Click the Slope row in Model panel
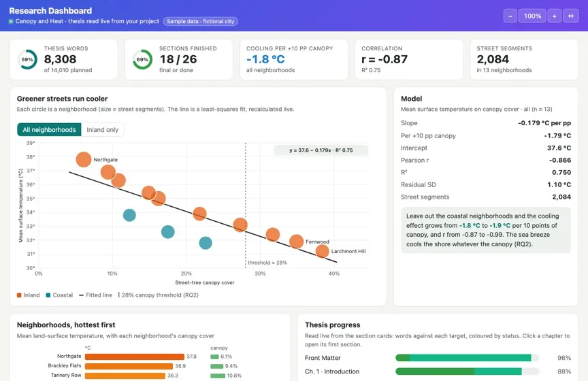This screenshot has height=381, width=588. pos(486,123)
